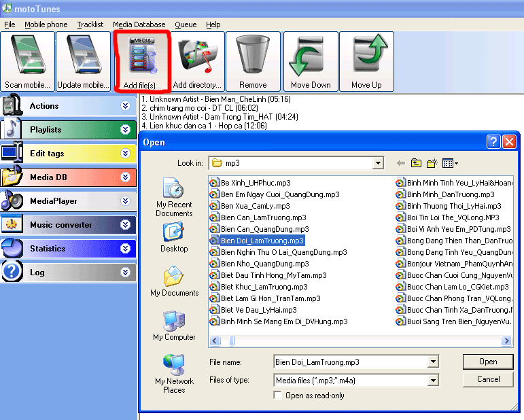Expand the Playlists sidebar panel

point(125,130)
